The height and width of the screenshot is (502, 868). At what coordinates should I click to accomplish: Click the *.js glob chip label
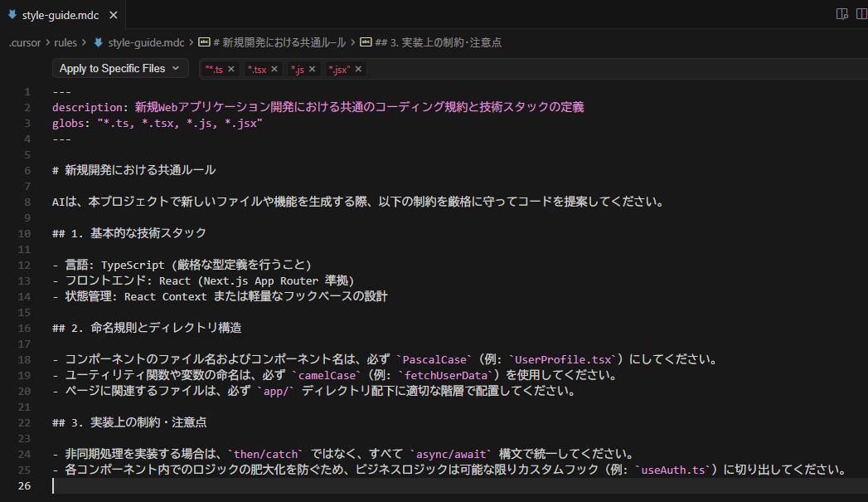click(298, 69)
